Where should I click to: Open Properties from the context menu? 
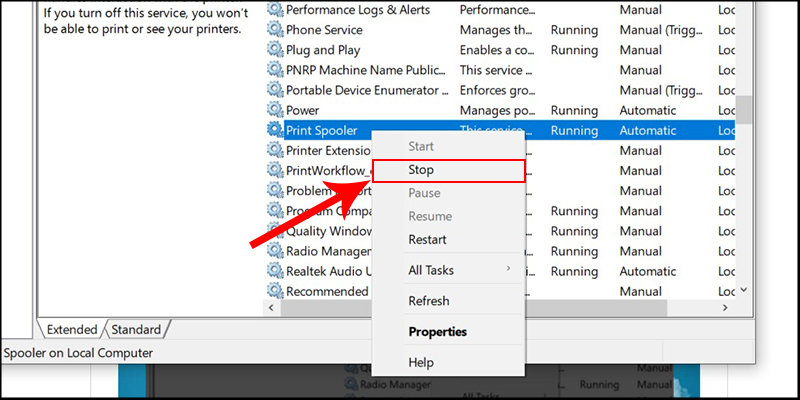point(437,331)
